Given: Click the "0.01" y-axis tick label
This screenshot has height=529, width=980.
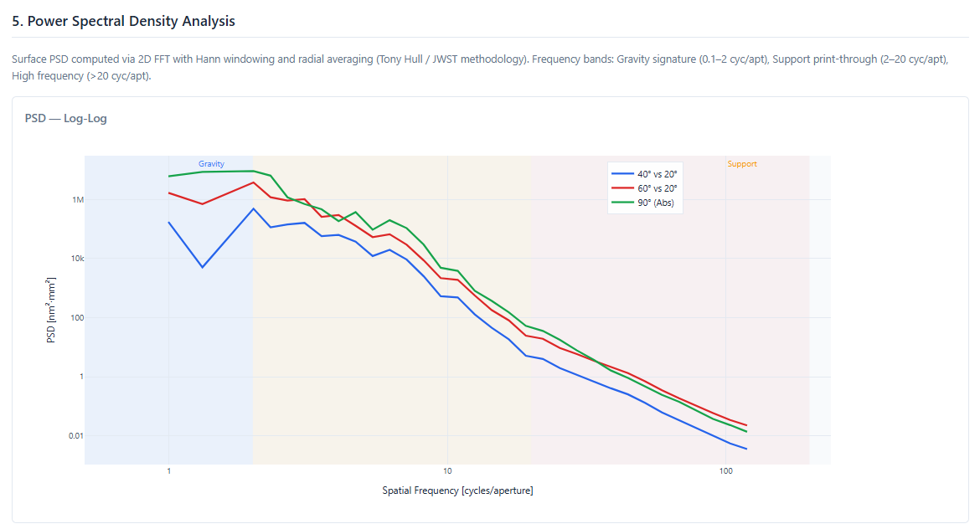Looking at the screenshot, I should click(75, 436).
